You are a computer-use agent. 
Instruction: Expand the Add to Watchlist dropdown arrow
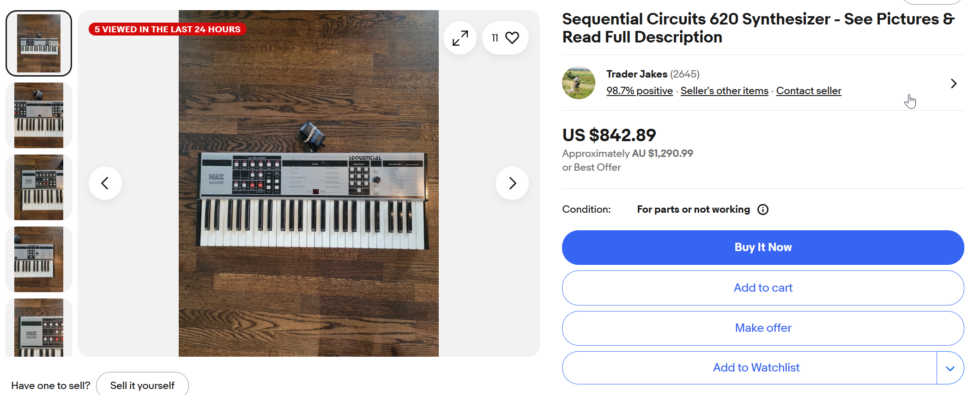coord(950,368)
